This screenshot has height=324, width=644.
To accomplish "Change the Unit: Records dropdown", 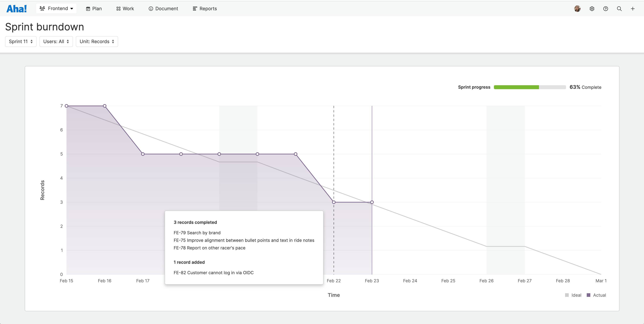I will click(97, 41).
